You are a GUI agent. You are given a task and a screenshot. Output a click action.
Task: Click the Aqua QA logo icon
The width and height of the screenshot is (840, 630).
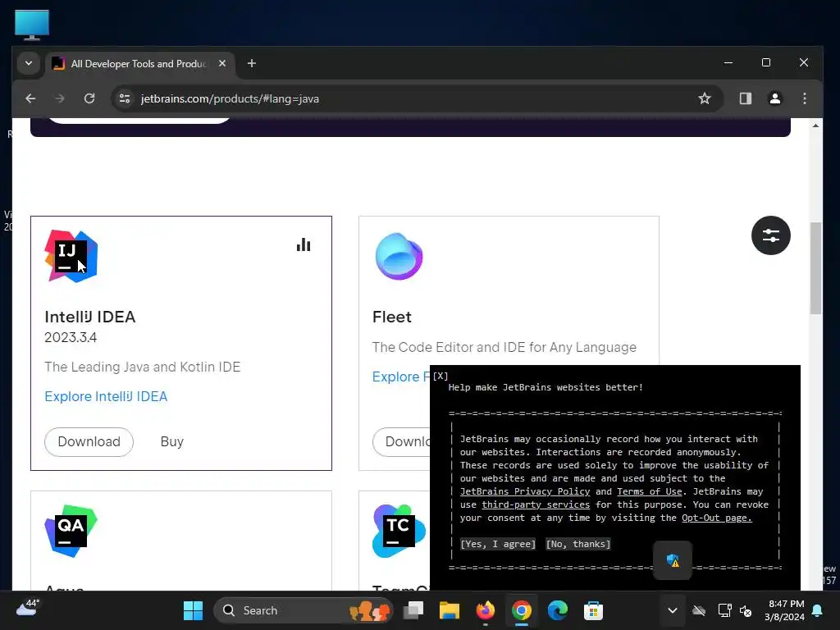[71, 531]
